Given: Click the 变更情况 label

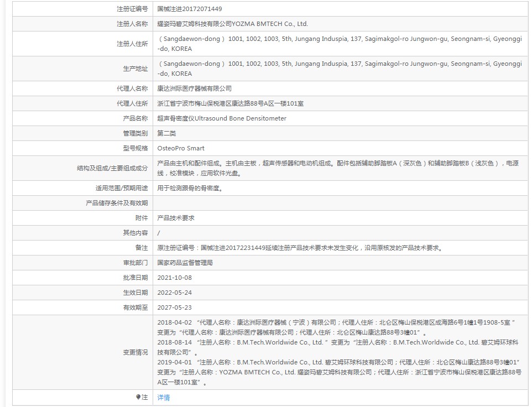Looking at the screenshot, I should [135, 352].
